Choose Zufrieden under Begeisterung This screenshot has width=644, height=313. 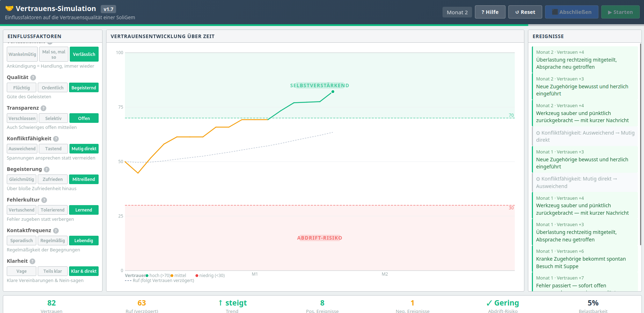click(53, 179)
